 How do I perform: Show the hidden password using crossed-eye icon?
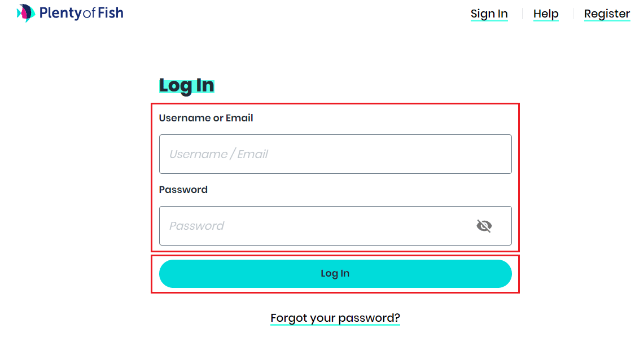[x=484, y=226]
